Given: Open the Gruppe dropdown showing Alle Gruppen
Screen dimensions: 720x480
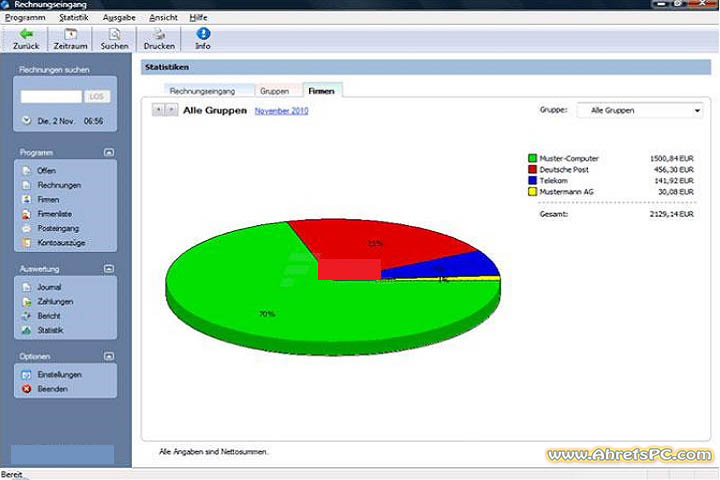Looking at the screenshot, I should (x=640, y=110).
